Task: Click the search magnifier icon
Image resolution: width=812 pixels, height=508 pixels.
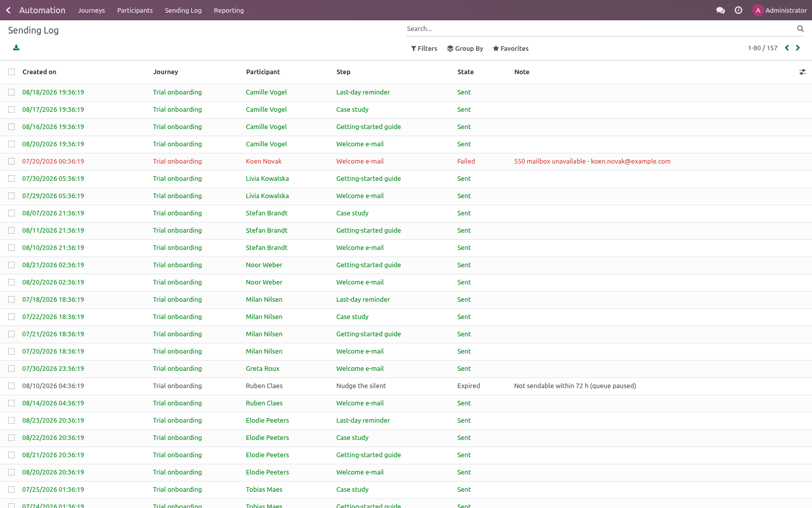Action: click(x=800, y=29)
